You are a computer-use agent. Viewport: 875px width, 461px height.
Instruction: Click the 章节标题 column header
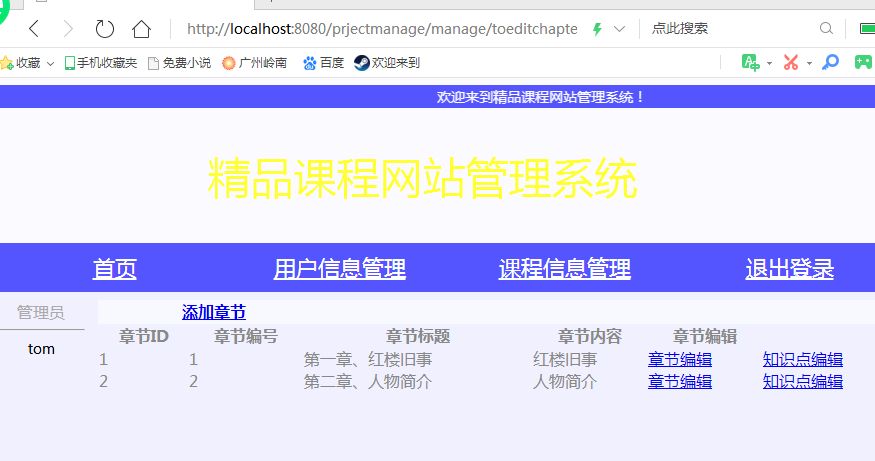pos(418,337)
